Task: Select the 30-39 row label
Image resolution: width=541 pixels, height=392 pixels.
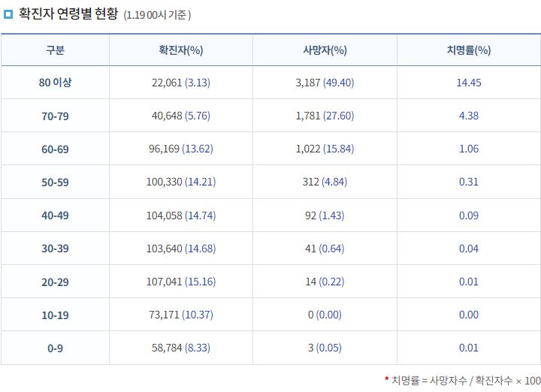Action: (x=55, y=249)
